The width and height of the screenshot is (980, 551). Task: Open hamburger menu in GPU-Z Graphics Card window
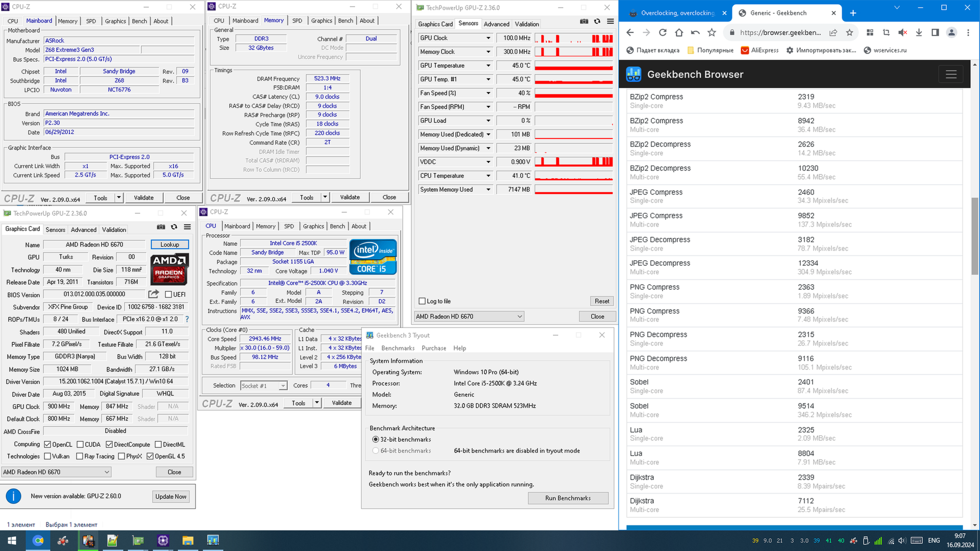pyautogui.click(x=187, y=227)
